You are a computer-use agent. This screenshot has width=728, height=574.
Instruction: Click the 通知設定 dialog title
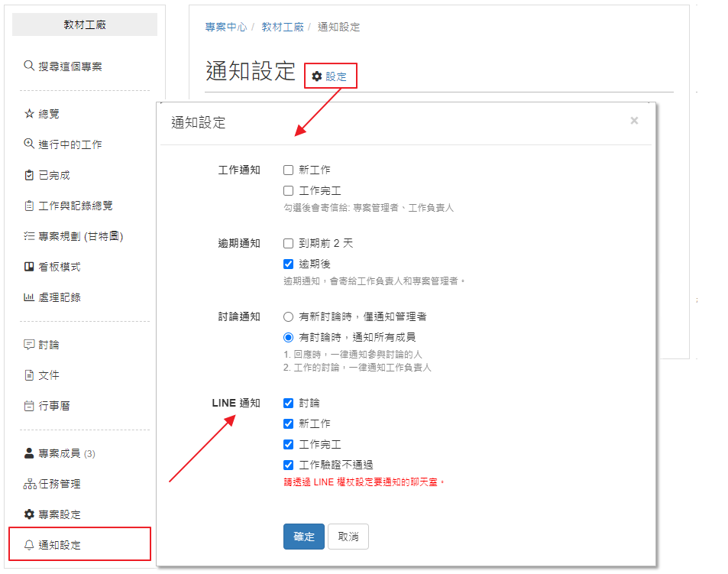pos(199,122)
